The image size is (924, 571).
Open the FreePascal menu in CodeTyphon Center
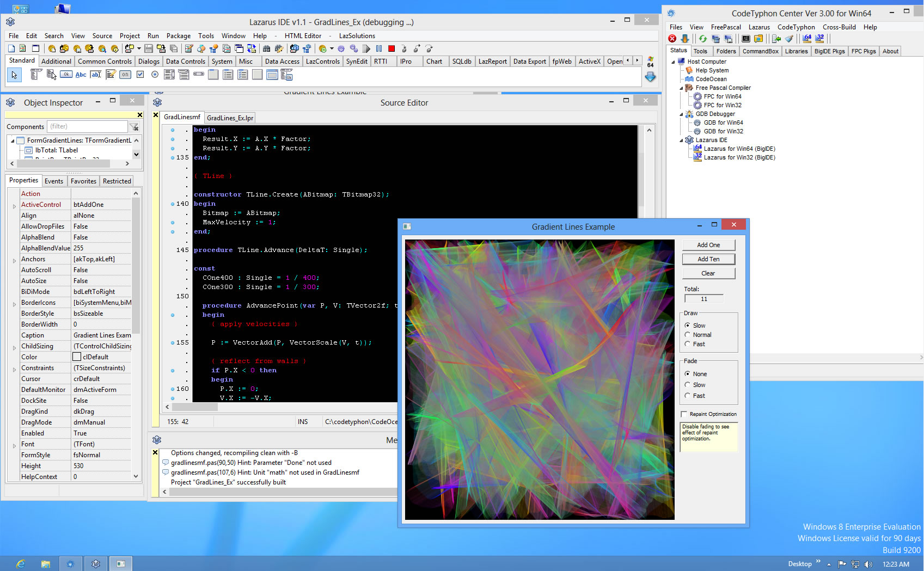point(726,27)
